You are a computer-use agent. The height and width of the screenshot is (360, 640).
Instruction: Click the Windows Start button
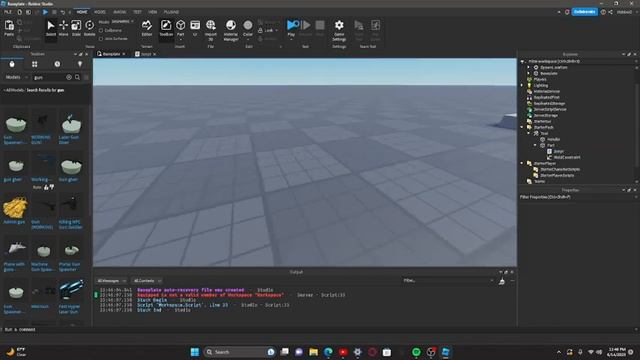point(195,352)
